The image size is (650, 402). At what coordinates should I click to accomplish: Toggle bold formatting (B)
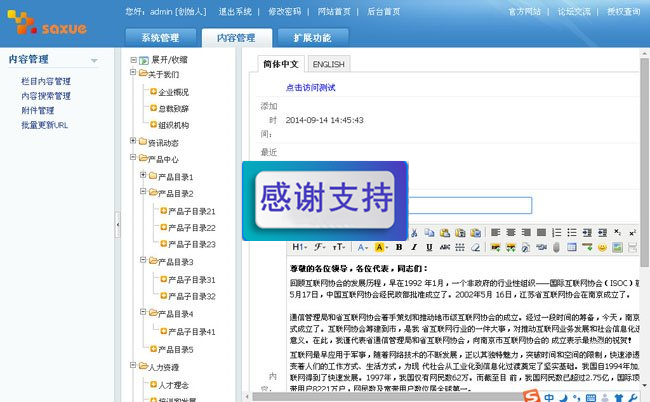(x=399, y=247)
